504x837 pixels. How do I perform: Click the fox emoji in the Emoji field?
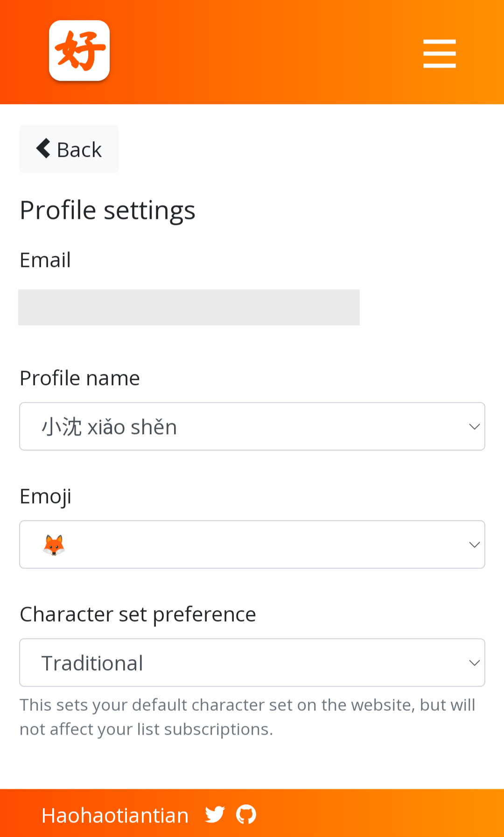tap(54, 545)
